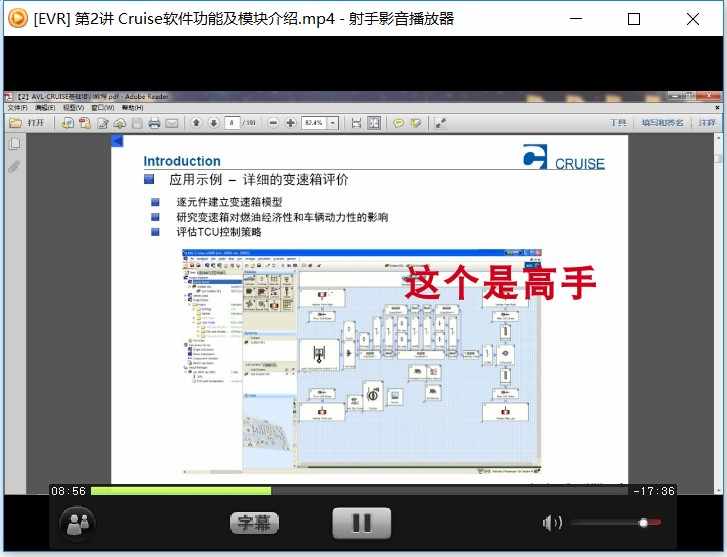Click the create PDF online icon

click(x=68, y=123)
